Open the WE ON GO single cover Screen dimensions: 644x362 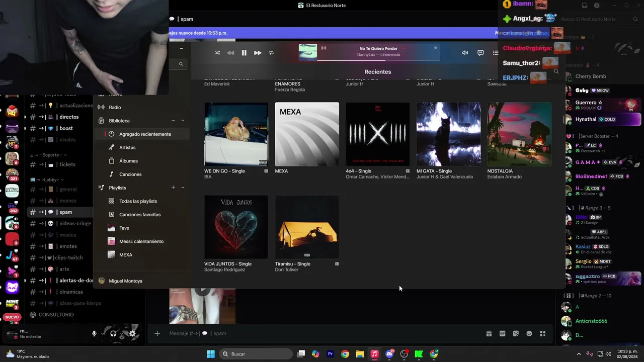[236, 134]
